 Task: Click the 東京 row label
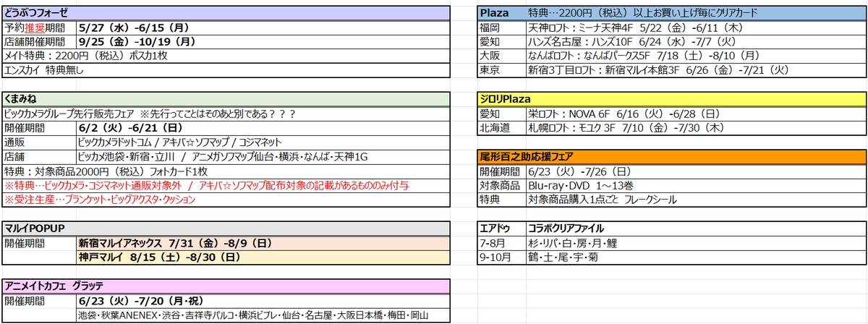click(501, 70)
